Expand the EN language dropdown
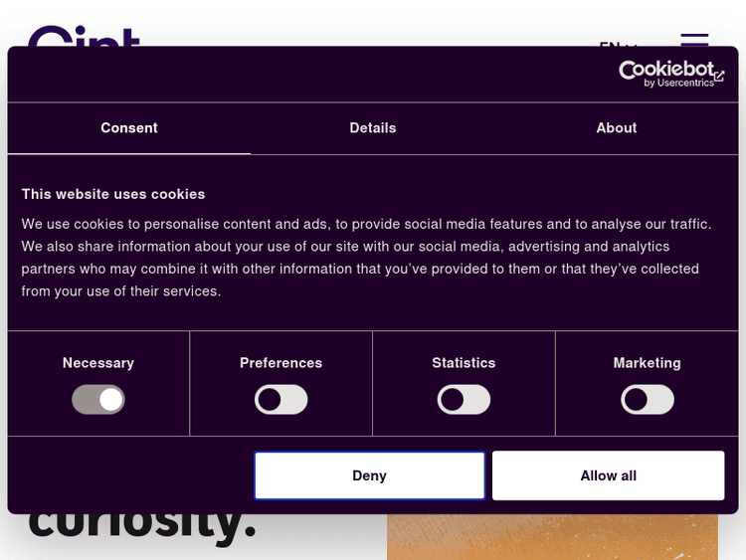 (x=618, y=45)
